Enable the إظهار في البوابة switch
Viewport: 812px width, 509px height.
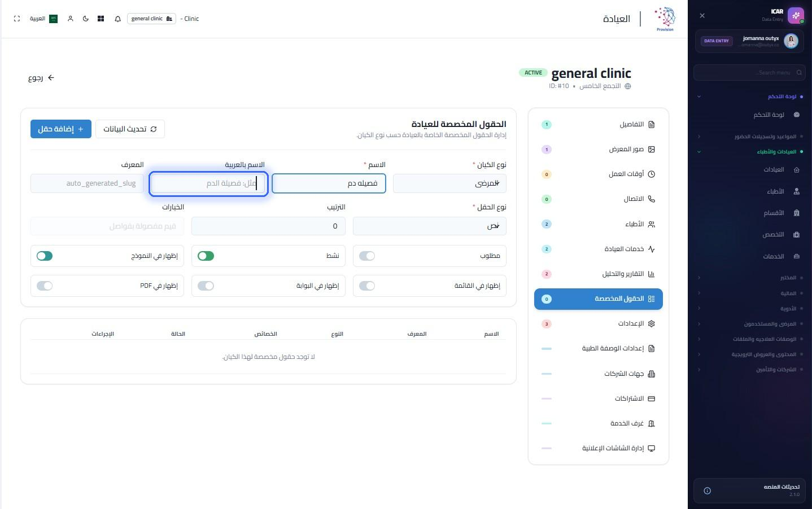[x=206, y=286]
